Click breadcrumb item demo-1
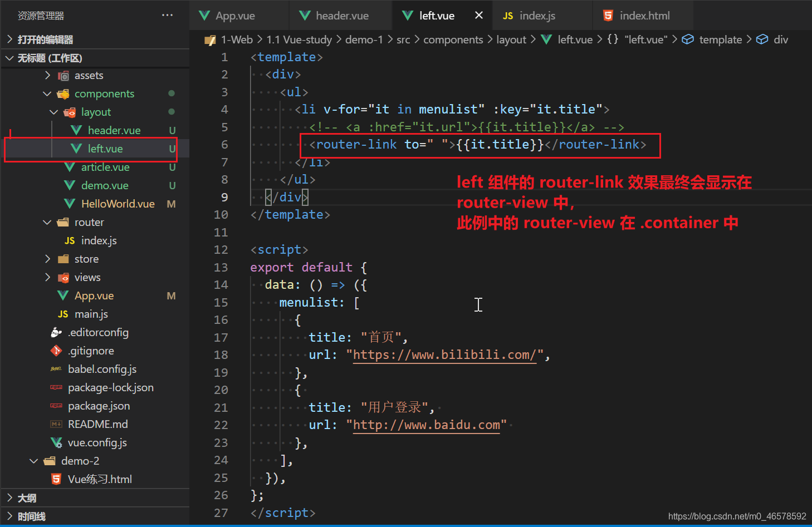 coord(364,40)
